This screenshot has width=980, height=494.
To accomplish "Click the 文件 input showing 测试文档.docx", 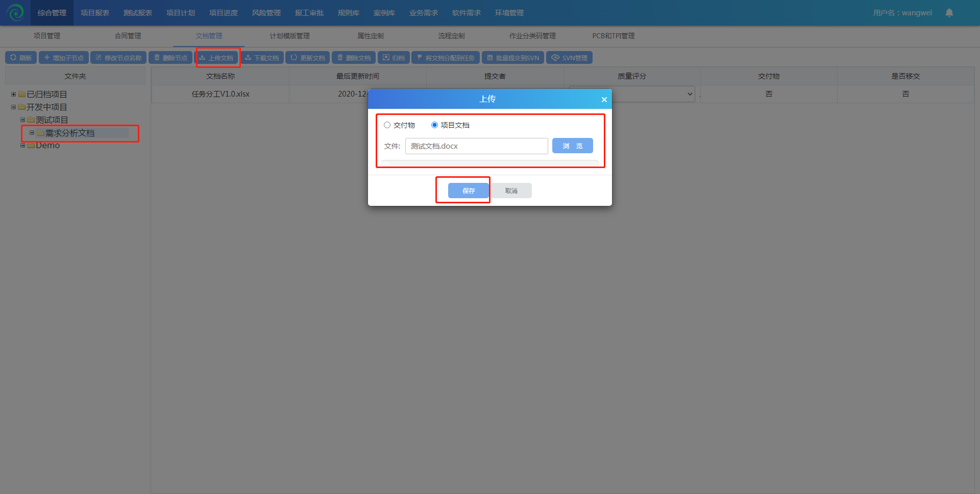I will pyautogui.click(x=477, y=146).
